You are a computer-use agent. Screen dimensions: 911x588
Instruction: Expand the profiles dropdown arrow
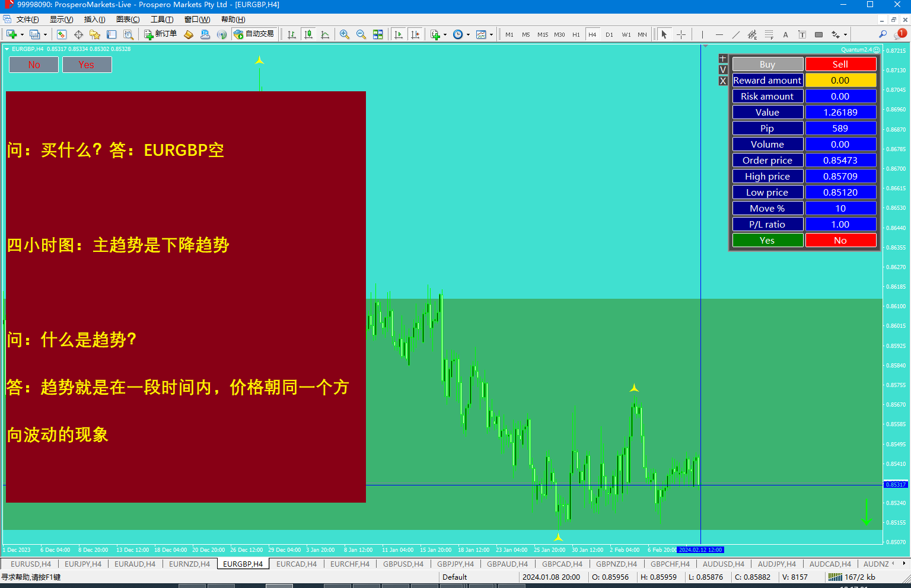[x=45, y=34]
